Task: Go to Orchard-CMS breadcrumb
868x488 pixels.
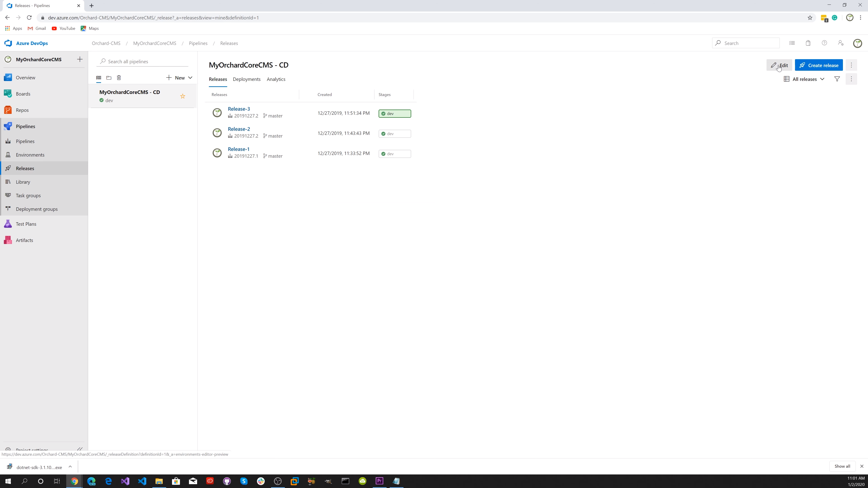Action: point(106,43)
